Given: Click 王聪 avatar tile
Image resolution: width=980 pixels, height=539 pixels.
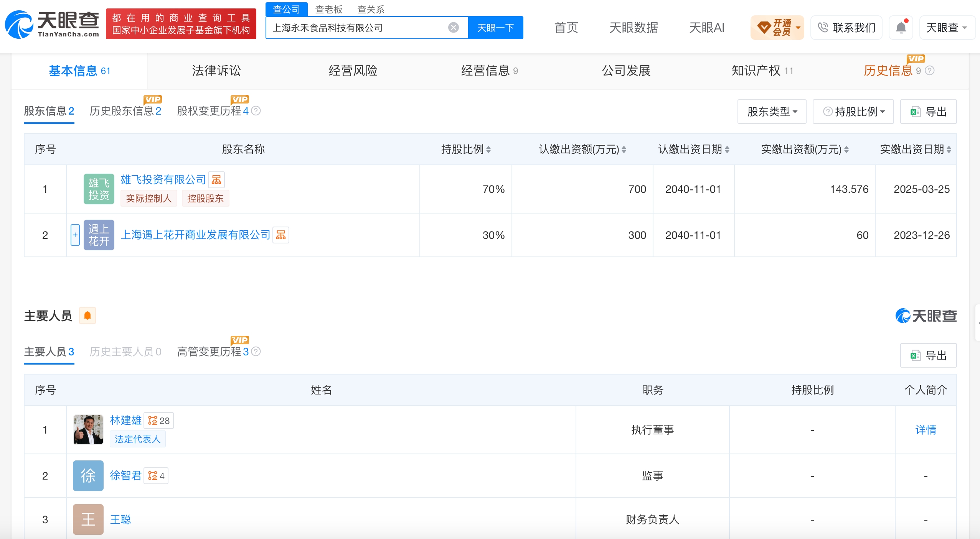Looking at the screenshot, I should pos(88,519).
